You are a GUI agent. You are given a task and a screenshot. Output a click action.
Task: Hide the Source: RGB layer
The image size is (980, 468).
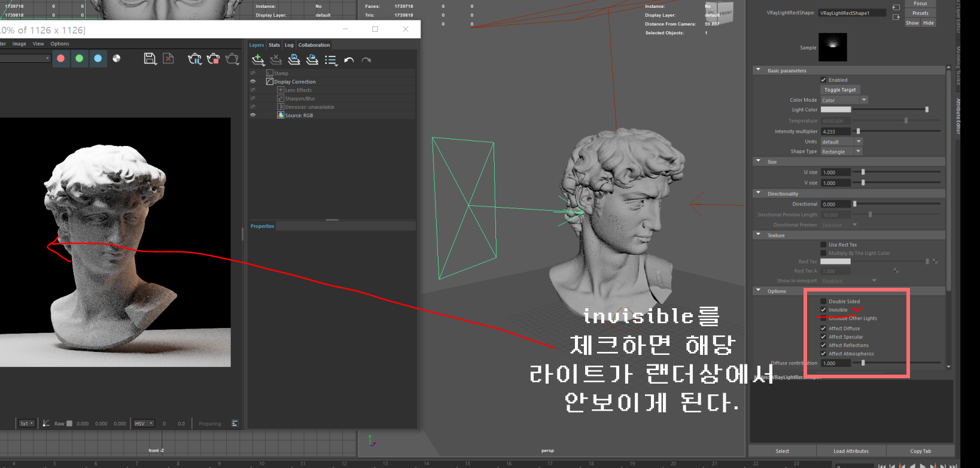click(x=252, y=115)
